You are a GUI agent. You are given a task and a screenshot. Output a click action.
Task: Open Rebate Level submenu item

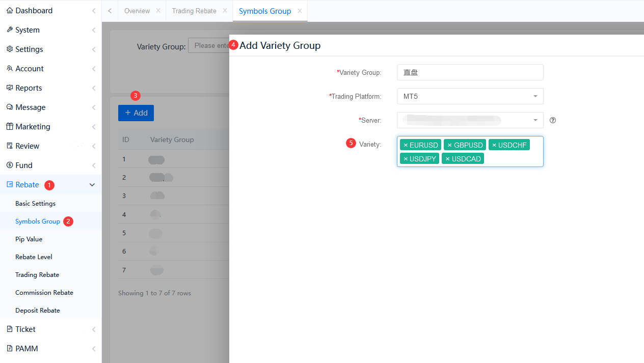coord(34,257)
